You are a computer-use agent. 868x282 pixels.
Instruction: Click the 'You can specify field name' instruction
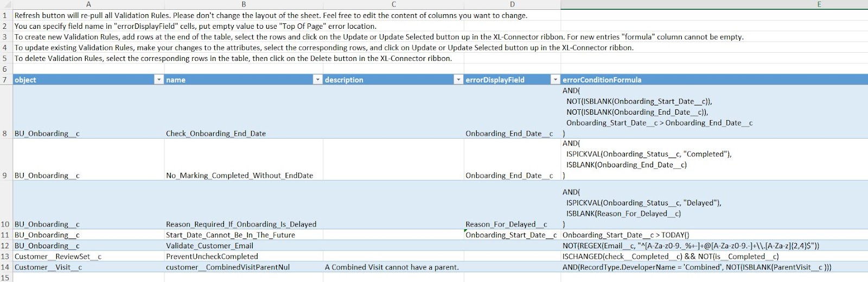coord(195,26)
